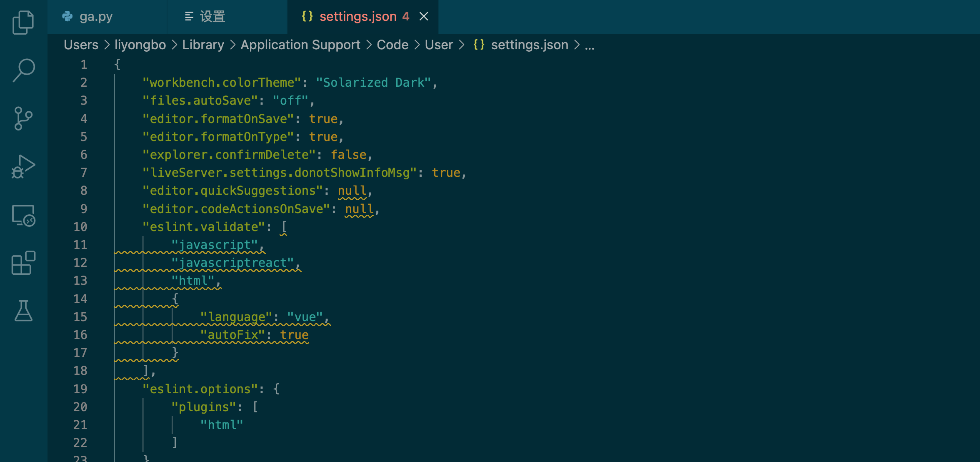The image size is (980, 462).
Task: Click the "vue" value
Action: pyautogui.click(x=305, y=317)
